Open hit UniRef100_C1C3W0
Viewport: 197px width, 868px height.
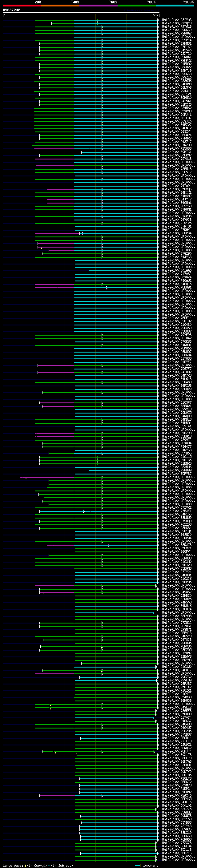177,667
